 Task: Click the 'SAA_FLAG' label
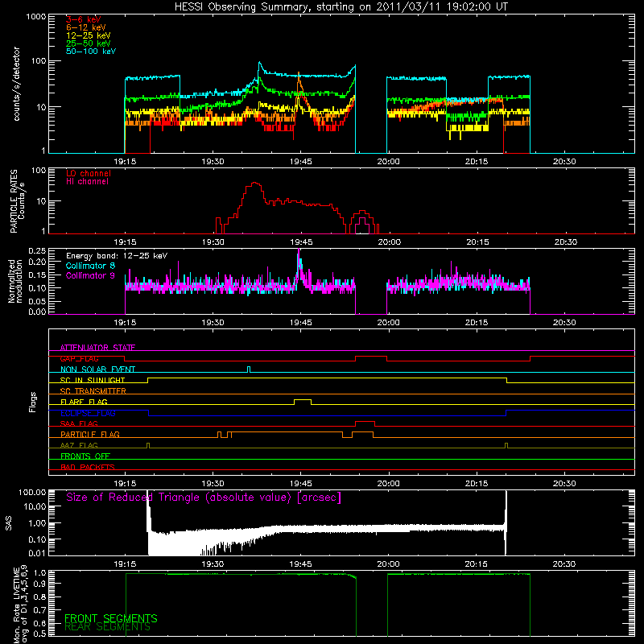pyautogui.click(x=79, y=423)
